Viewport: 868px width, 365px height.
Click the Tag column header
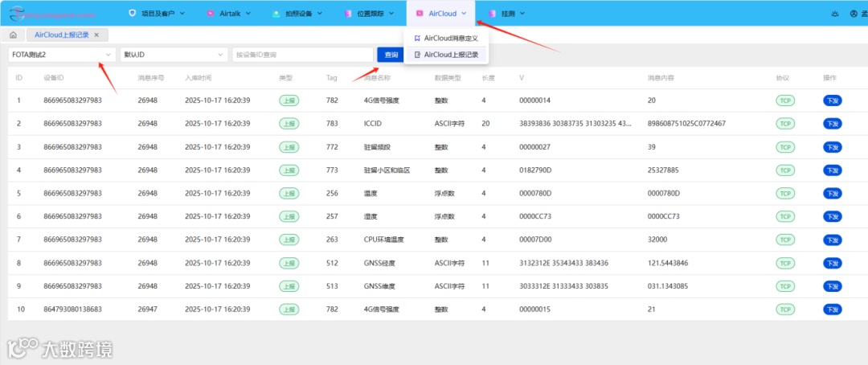click(332, 78)
